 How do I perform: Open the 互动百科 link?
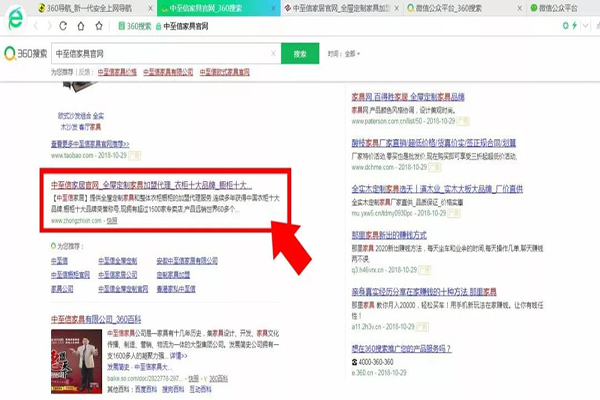201,389
